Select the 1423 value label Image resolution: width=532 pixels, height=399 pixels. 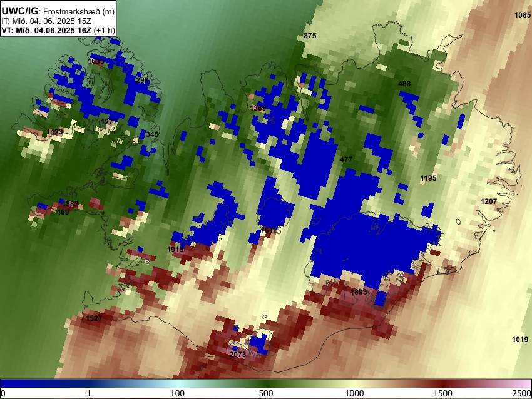(x=54, y=131)
